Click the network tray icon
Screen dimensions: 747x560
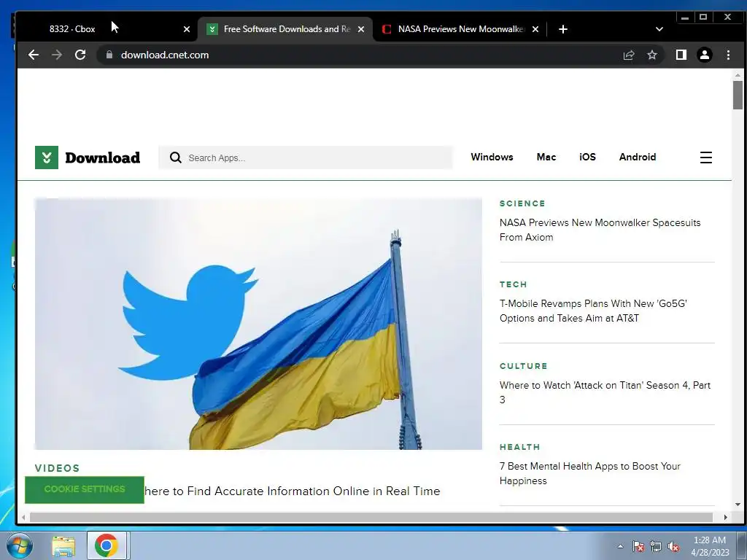656,546
